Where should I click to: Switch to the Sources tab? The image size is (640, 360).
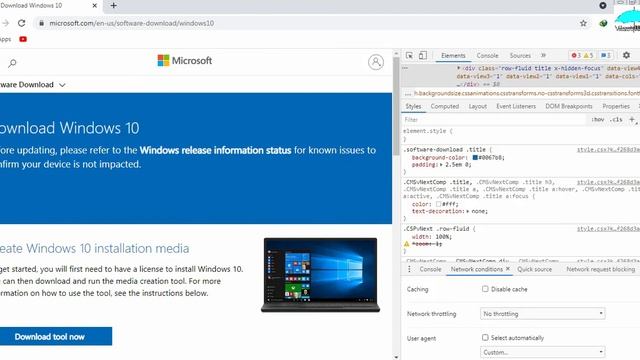(x=520, y=56)
